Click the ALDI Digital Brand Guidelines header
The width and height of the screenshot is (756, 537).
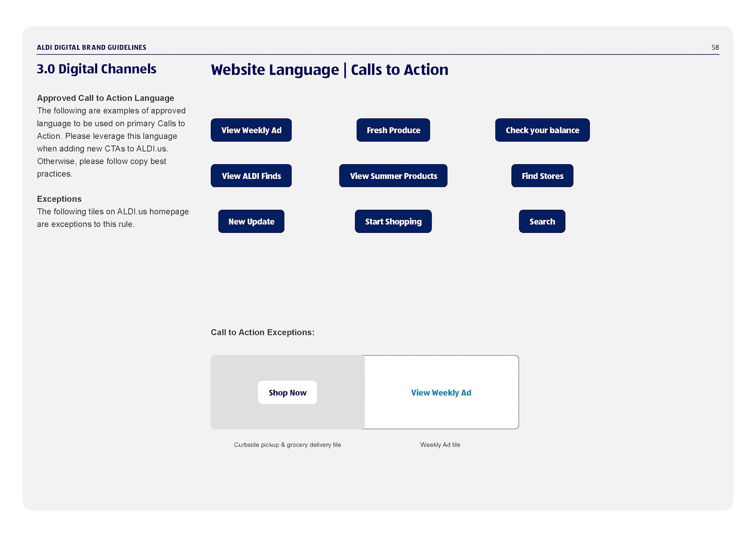(x=91, y=48)
